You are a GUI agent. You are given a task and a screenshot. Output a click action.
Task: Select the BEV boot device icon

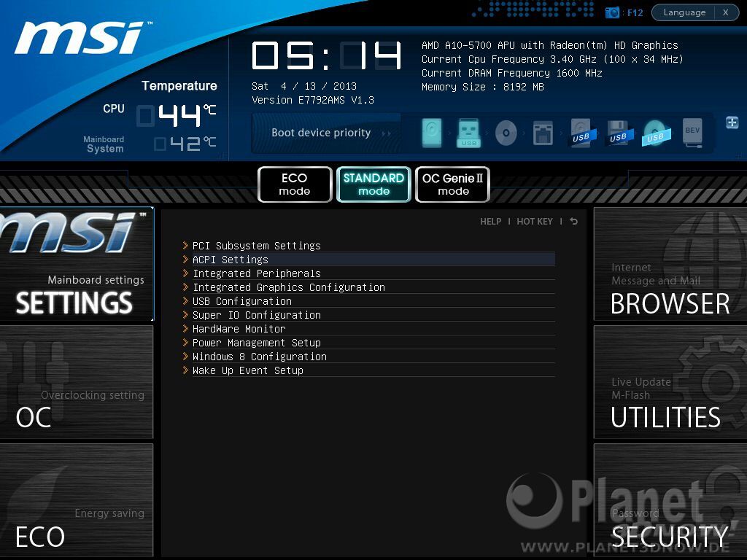[x=693, y=133]
